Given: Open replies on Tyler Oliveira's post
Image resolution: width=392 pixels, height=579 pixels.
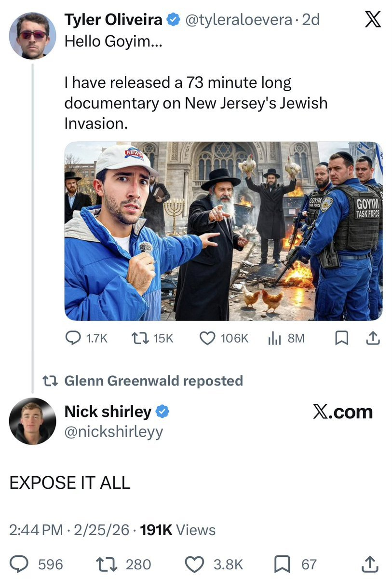Looking at the screenshot, I should 86,339.
